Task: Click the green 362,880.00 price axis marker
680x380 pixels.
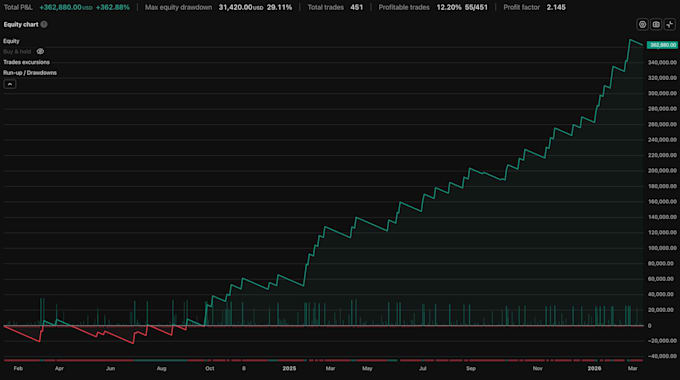Action: (x=662, y=45)
